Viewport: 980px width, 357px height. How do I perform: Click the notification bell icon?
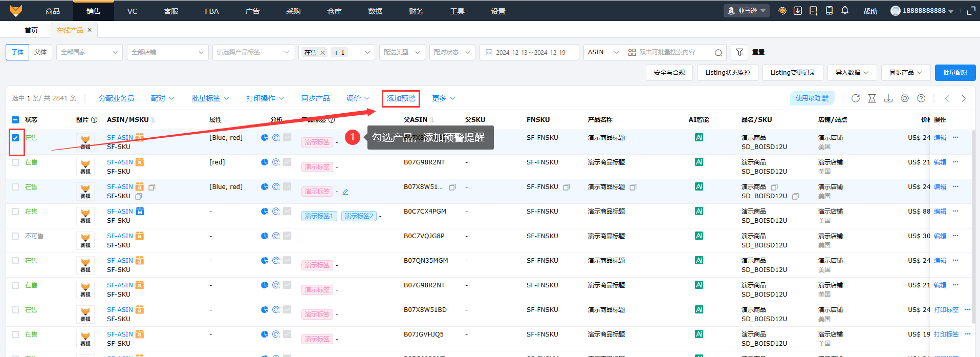click(x=844, y=11)
